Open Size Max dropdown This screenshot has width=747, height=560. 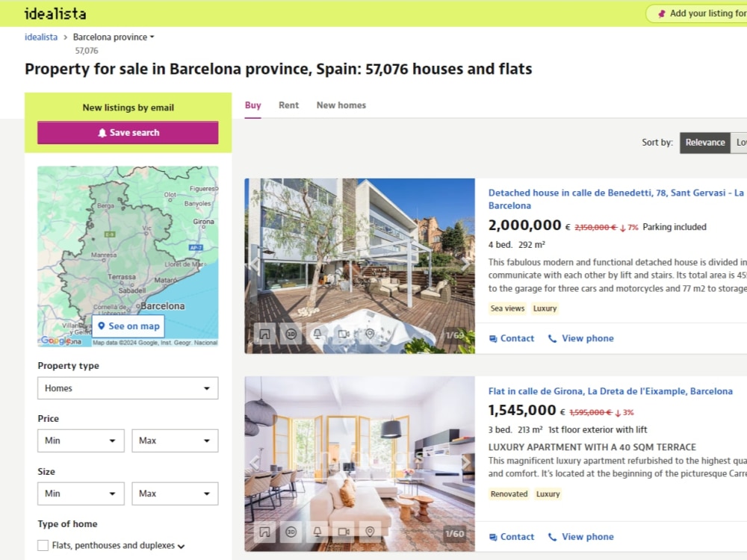pos(175,494)
